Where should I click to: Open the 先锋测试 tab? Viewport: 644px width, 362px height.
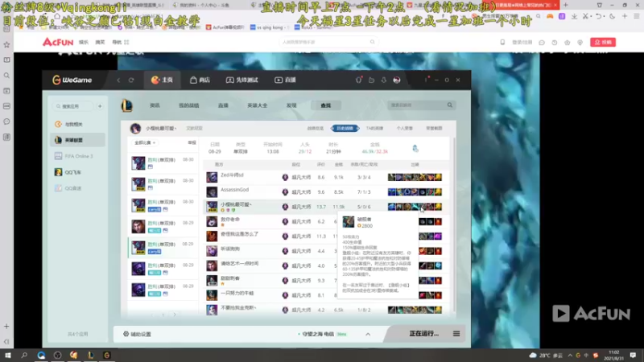tap(242, 80)
